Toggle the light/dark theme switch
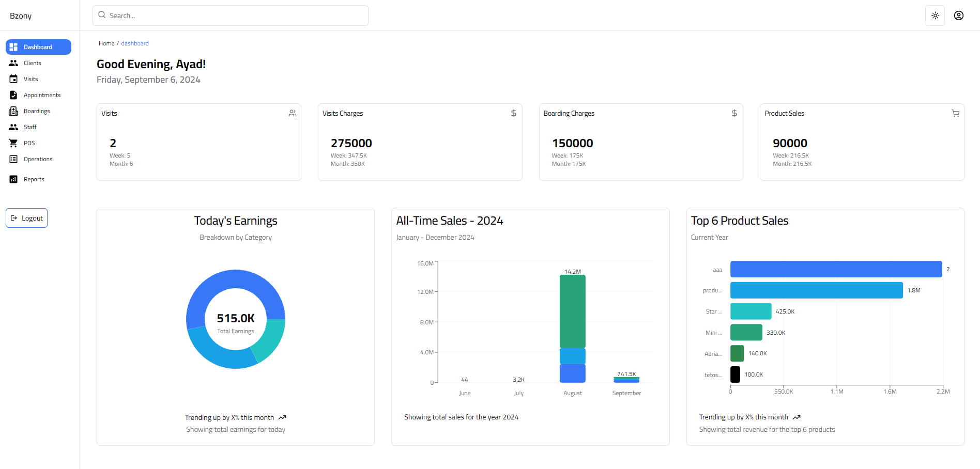Image resolution: width=980 pixels, height=469 pixels. coord(935,15)
